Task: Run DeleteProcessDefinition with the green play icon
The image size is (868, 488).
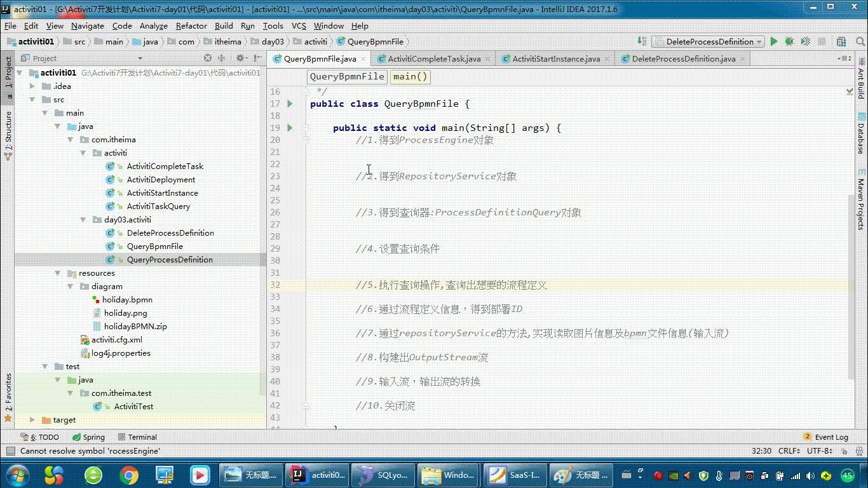Action: [x=773, y=41]
